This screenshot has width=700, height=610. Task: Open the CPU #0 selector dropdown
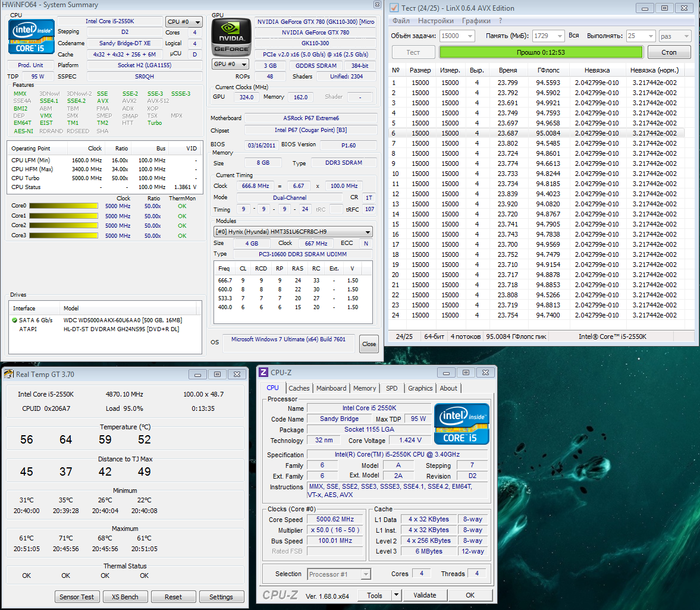coord(184,21)
